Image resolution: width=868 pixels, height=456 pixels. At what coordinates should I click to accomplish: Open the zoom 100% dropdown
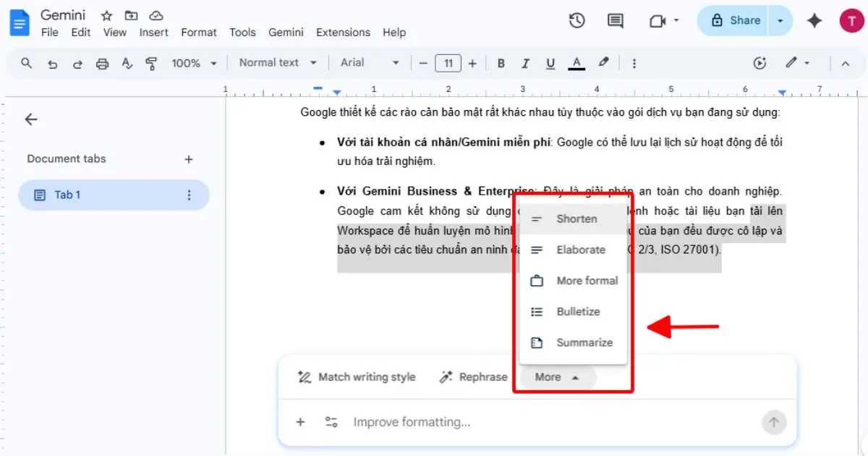pos(194,64)
